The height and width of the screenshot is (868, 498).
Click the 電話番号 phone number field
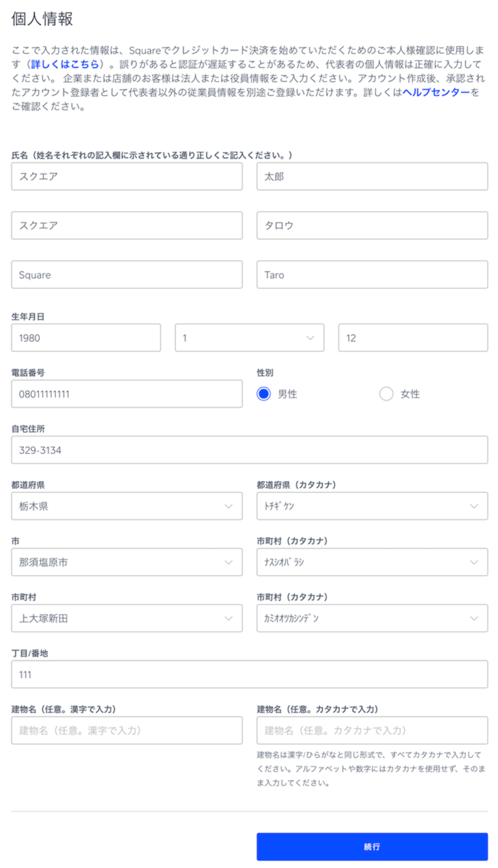pyautogui.click(x=126, y=393)
